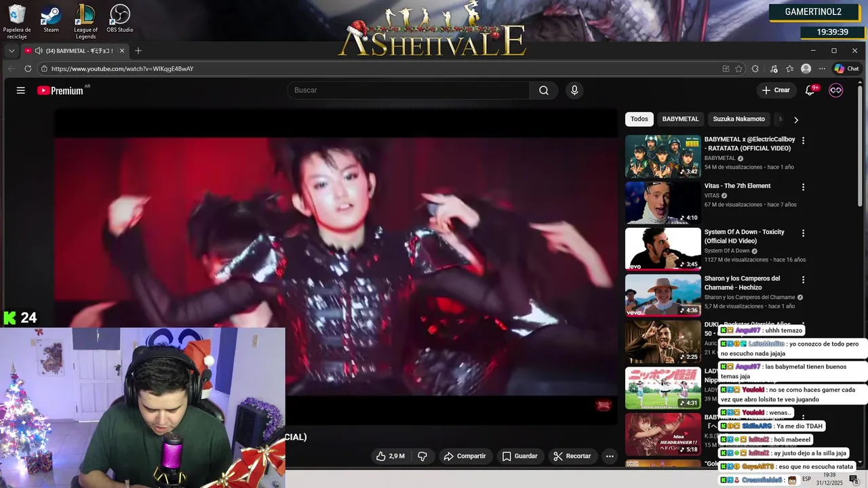Open the taskbar notification center icon
Screen dimensions: 868x488
point(854,479)
